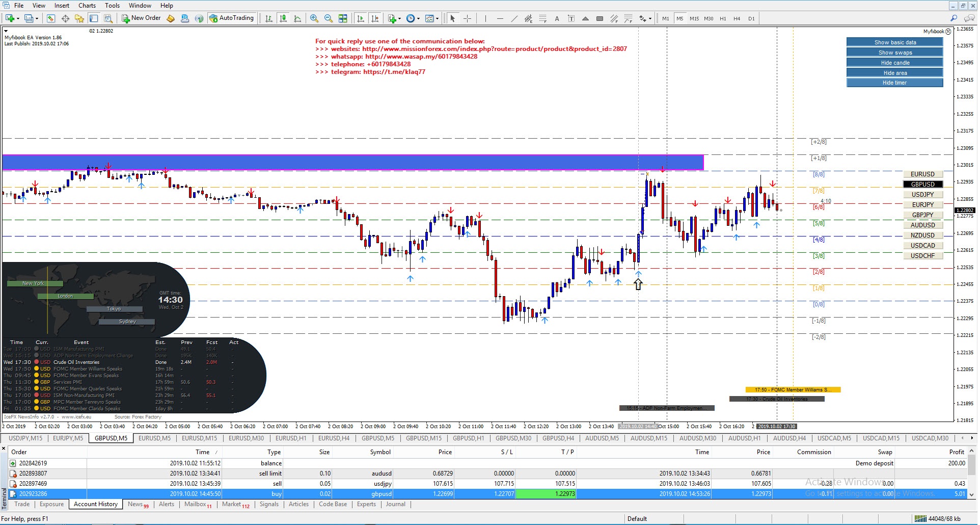The height and width of the screenshot is (525, 980).
Task: Toggle the Terminal panel
Action: coord(94,18)
